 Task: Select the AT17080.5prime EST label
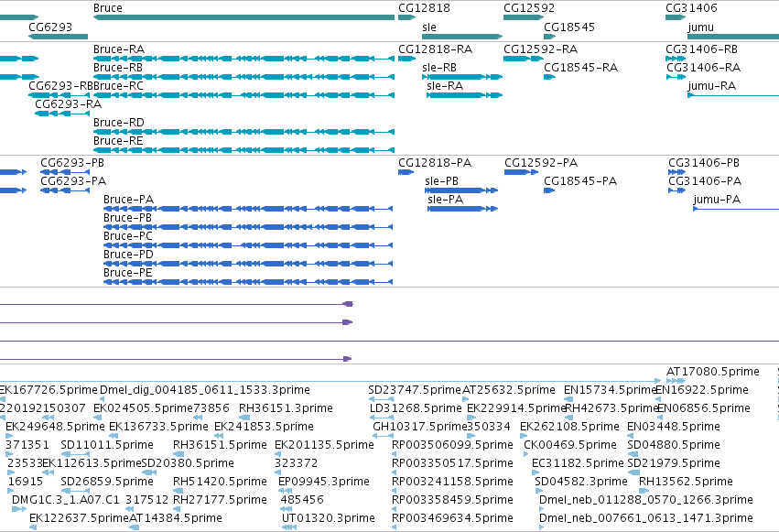[713, 372]
